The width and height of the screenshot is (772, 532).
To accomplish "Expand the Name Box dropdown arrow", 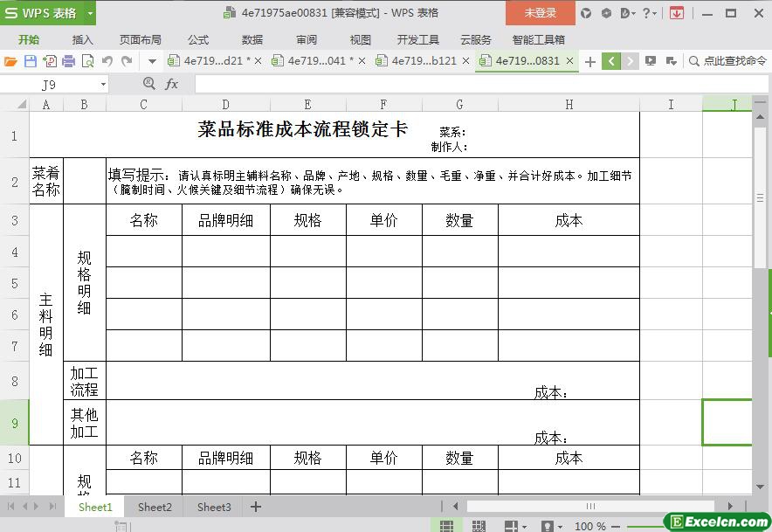I will pyautogui.click(x=103, y=85).
